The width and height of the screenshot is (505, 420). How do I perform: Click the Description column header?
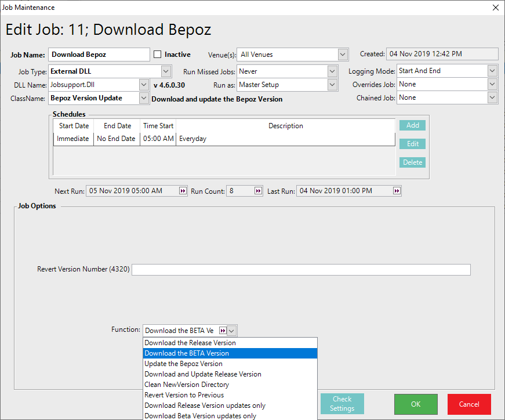click(x=286, y=126)
